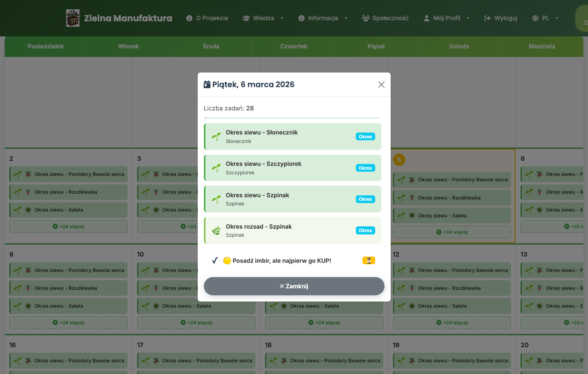Expand the Mój Profil menu
Image resolution: width=588 pixels, height=374 pixels.
click(x=447, y=18)
